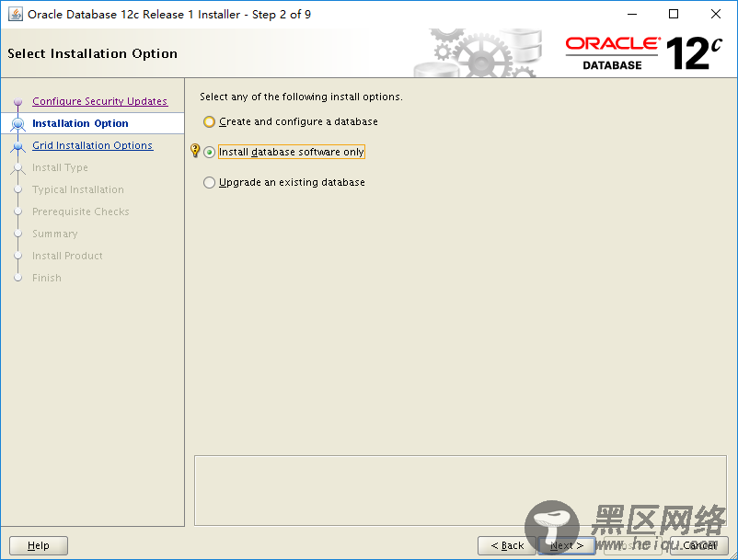Image resolution: width=738 pixels, height=560 pixels.
Task: Click the Select Installation Option heading
Action: click(92, 53)
